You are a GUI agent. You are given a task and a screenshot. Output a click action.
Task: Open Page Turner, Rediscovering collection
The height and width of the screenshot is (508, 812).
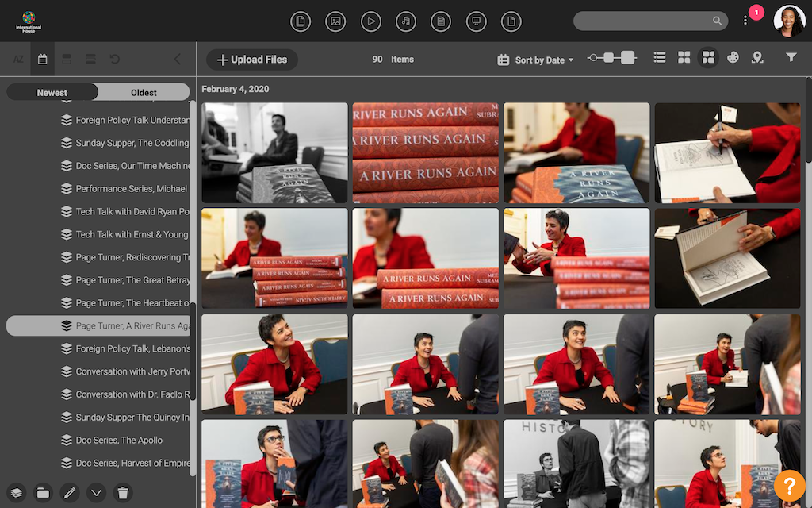pyautogui.click(x=124, y=257)
